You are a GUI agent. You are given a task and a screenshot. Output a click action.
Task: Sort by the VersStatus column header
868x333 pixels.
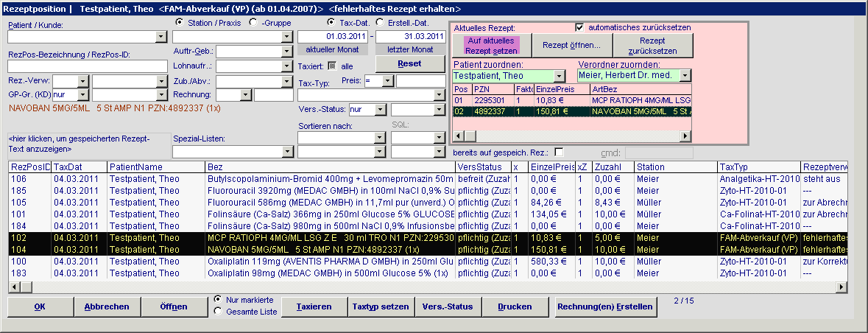[x=483, y=166]
